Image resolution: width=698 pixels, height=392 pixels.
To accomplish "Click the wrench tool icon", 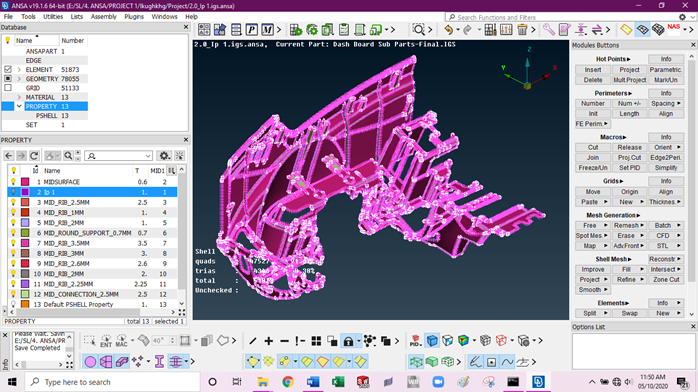I will click(x=548, y=30).
